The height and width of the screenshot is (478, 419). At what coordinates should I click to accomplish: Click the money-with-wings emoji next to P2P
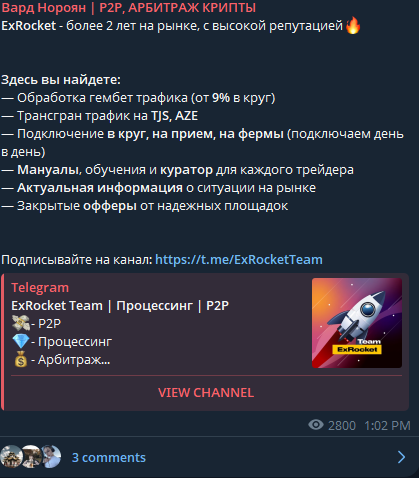pyautogui.click(x=21, y=323)
